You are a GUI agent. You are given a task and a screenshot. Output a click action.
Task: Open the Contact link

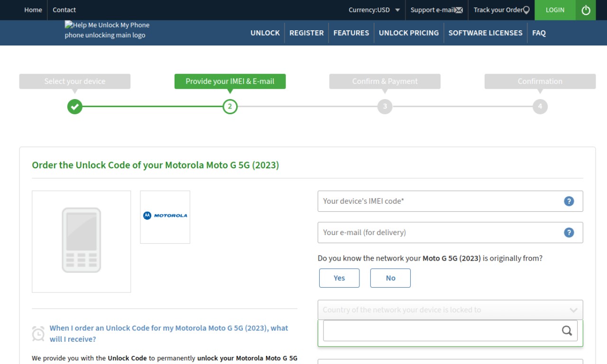[x=64, y=10]
